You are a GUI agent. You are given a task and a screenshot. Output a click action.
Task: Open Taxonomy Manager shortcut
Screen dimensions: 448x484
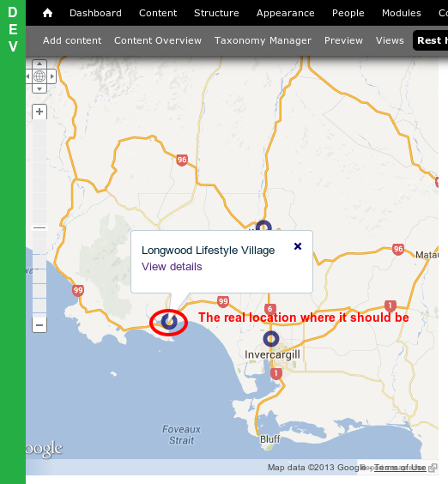click(x=263, y=40)
